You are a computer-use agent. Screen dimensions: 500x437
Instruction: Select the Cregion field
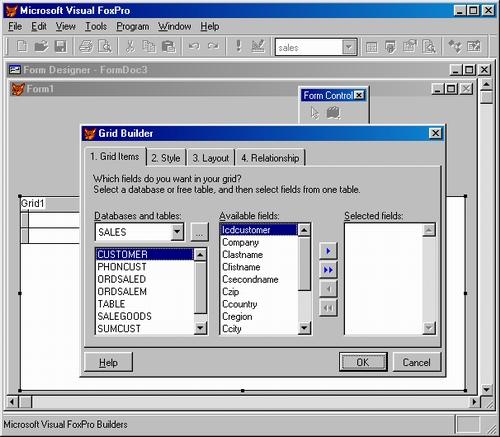(258, 316)
